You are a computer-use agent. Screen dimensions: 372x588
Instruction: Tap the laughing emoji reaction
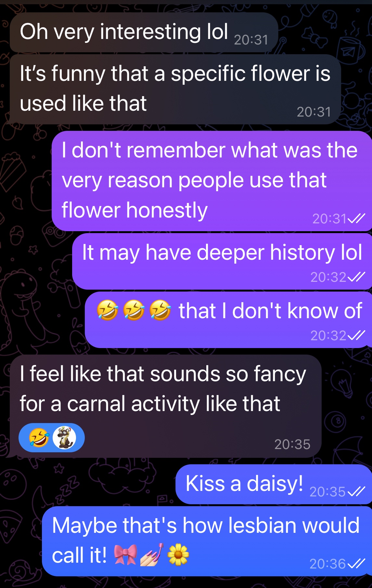click(39, 438)
